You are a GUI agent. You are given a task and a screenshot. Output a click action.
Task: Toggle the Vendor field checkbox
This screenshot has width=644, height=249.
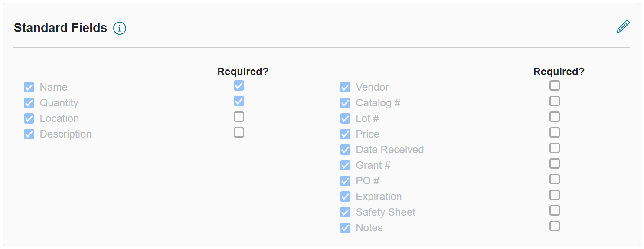pyautogui.click(x=345, y=87)
